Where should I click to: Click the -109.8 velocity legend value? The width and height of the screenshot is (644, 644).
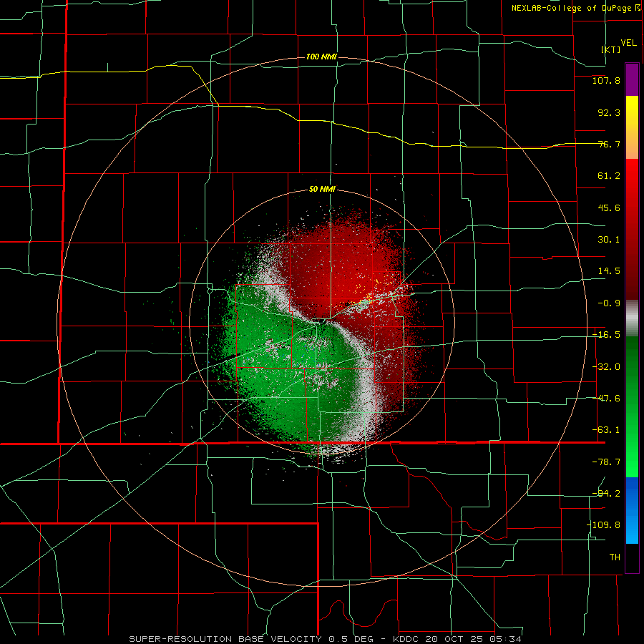(x=603, y=525)
